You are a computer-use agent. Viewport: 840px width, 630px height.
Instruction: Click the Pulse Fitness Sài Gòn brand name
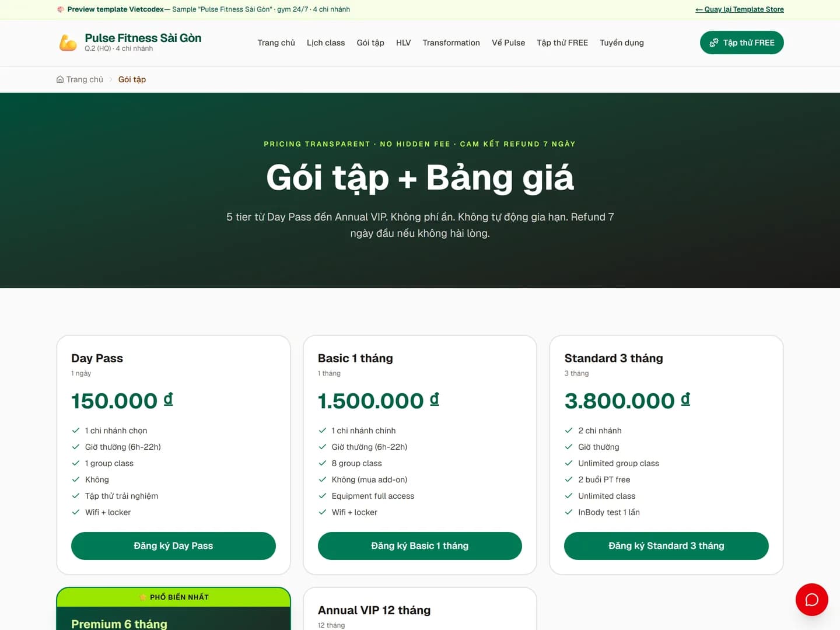tap(143, 38)
